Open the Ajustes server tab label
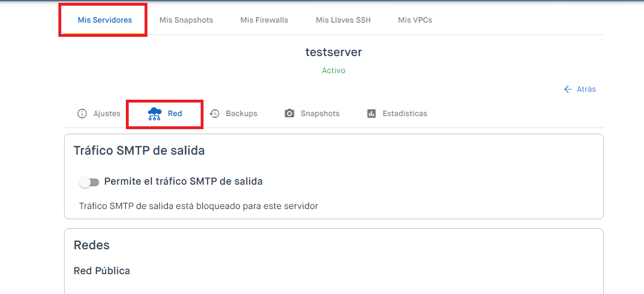This screenshot has height=294, width=644. (107, 113)
